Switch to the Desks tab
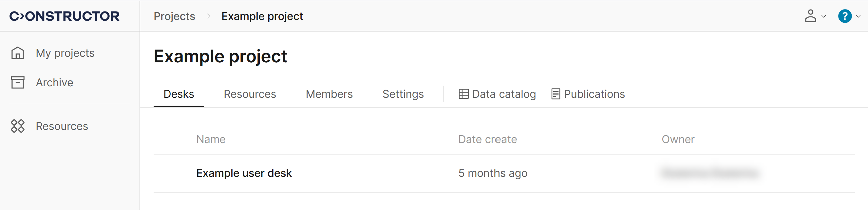Screen dimensions: 868x210 pyautogui.click(x=179, y=94)
